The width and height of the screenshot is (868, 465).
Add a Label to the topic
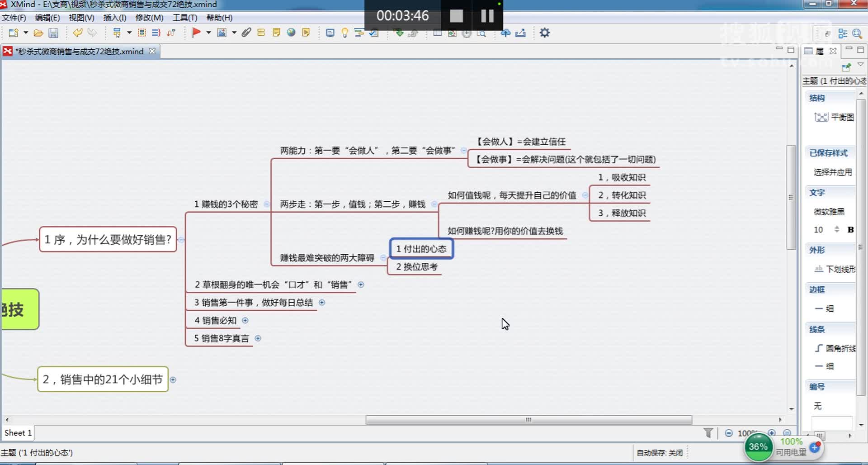pyautogui.click(x=261, y=33)
